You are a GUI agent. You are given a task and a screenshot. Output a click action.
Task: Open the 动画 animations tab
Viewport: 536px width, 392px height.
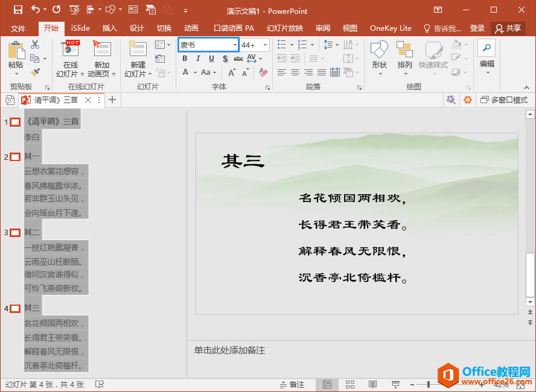(x=191, y=28)
